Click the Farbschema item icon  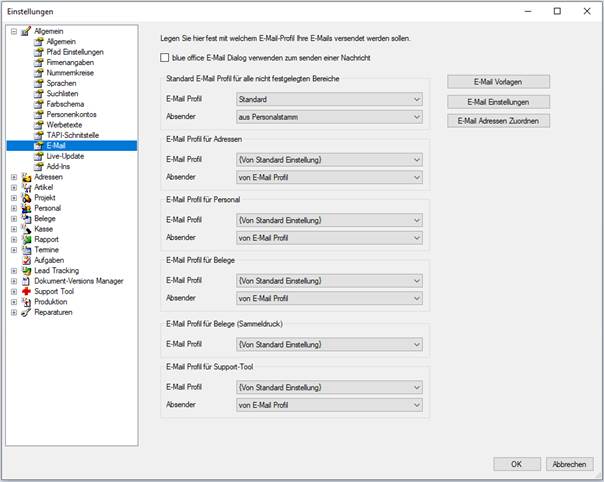click(39, 104)
